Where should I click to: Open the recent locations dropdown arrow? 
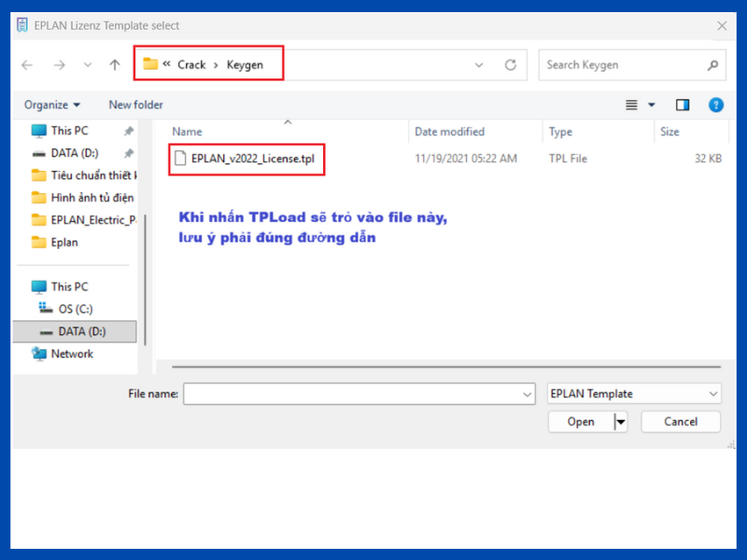pos(88,65)
